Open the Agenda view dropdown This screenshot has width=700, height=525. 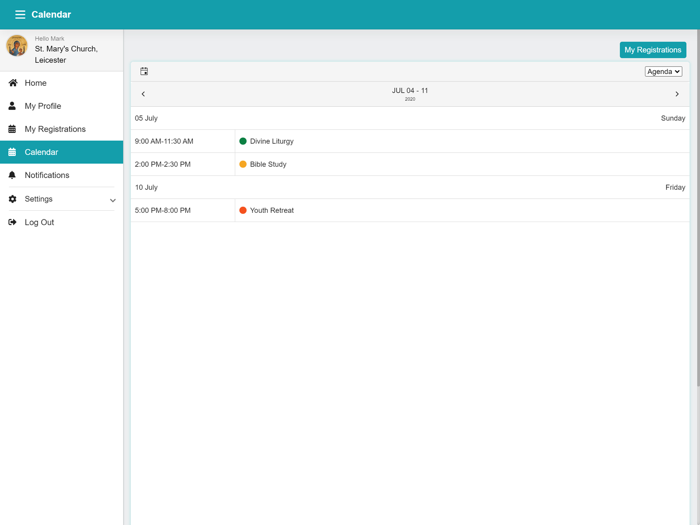click(663, 71)
